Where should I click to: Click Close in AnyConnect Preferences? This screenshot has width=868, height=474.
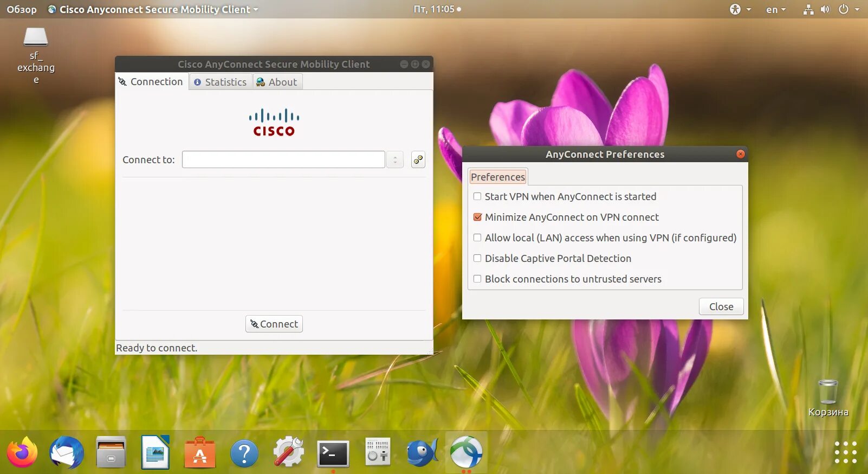point(721,306)
